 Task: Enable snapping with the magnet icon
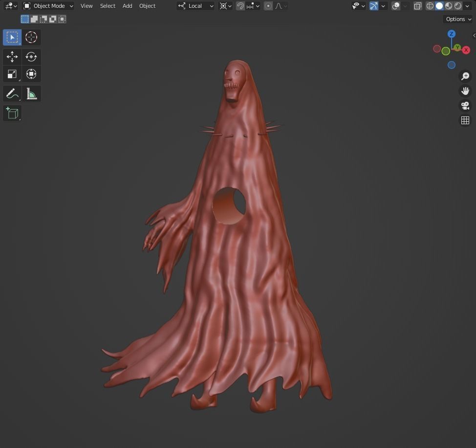pos(240,6)
